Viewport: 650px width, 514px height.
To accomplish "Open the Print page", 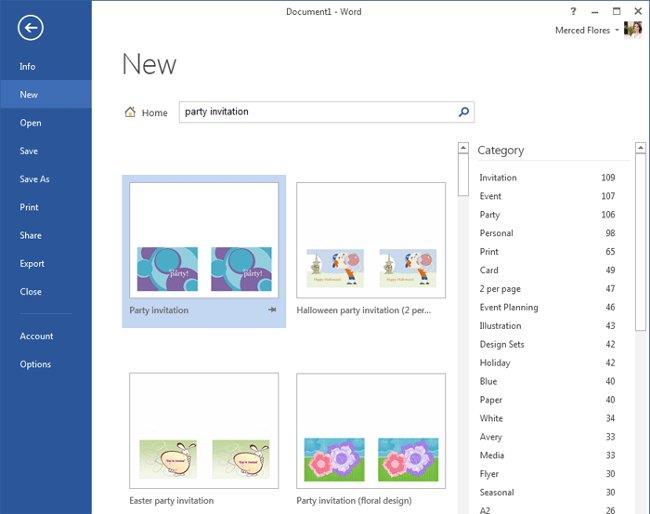I will [29, 207].
